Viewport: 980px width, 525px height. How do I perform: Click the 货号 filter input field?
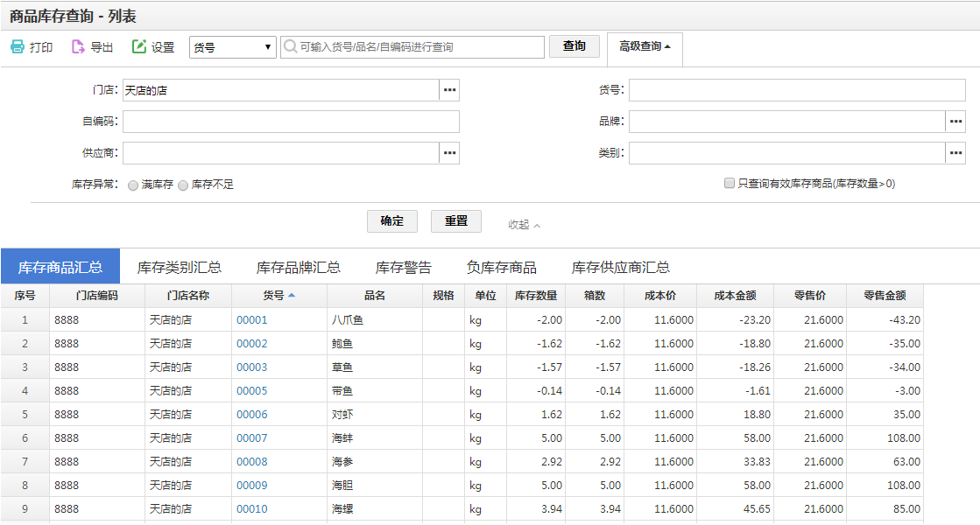[798, 90]
